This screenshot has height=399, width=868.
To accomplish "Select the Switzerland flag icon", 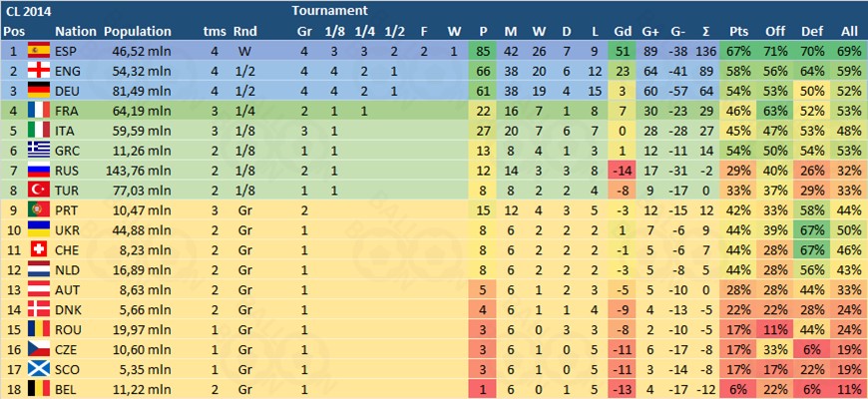I will [38, 248].
